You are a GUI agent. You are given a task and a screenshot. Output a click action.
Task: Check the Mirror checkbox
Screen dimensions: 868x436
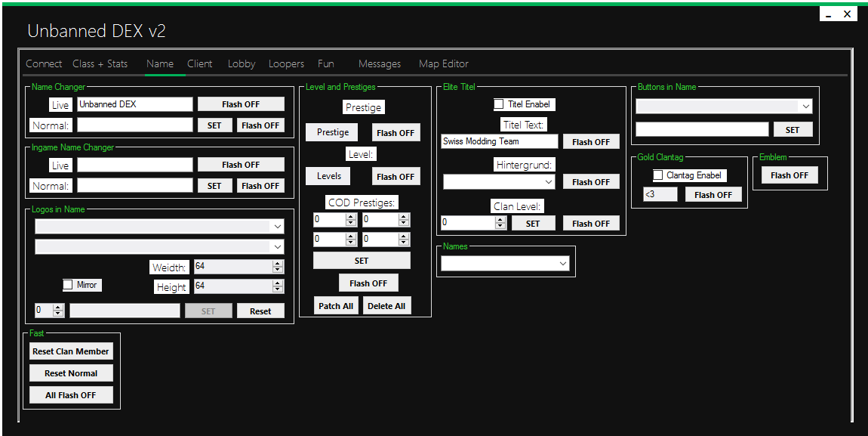coord(68,285)
